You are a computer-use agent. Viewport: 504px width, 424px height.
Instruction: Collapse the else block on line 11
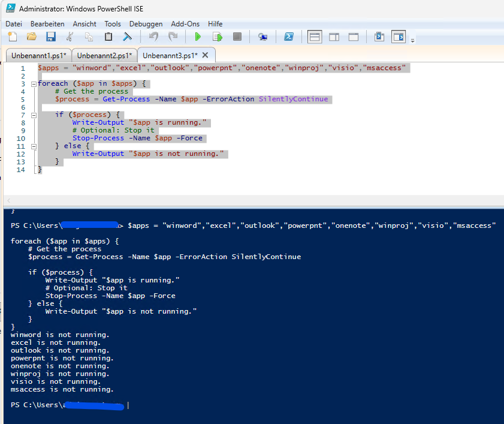pyautogui.click(x=34, y=146)
